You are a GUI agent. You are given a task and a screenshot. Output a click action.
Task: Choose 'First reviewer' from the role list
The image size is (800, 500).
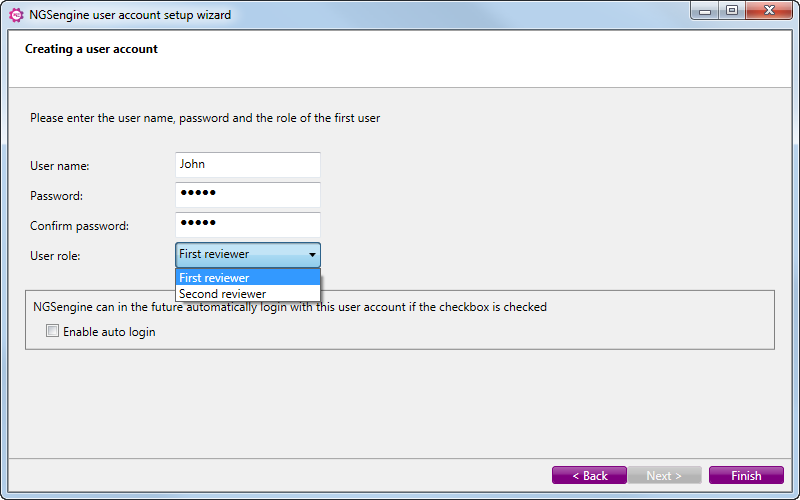point(248,278)
